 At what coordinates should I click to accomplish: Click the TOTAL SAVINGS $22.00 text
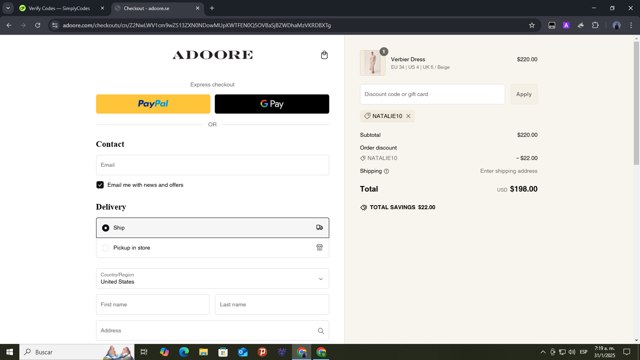402,207
